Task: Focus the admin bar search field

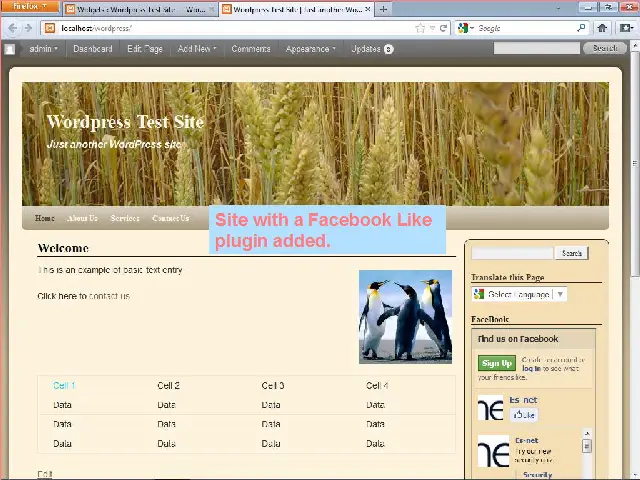Action: pyautogui.click(x=536, y=49)
